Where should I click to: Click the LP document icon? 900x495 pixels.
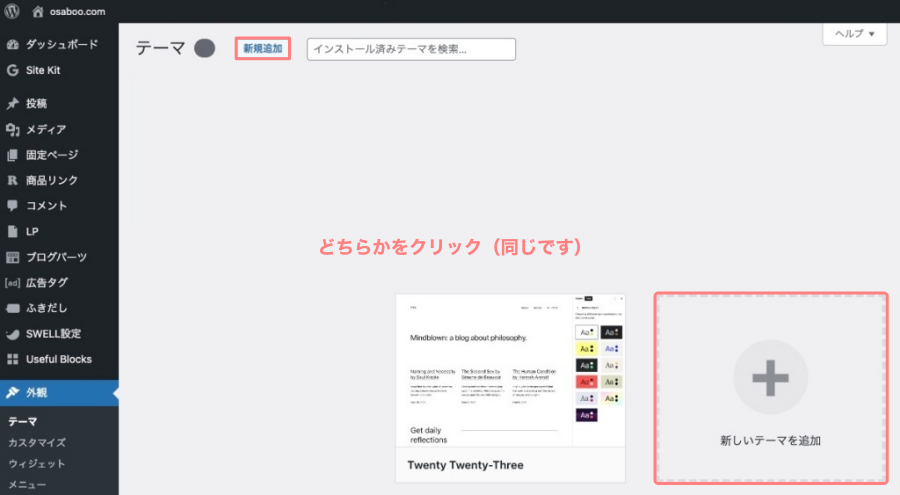13,231
